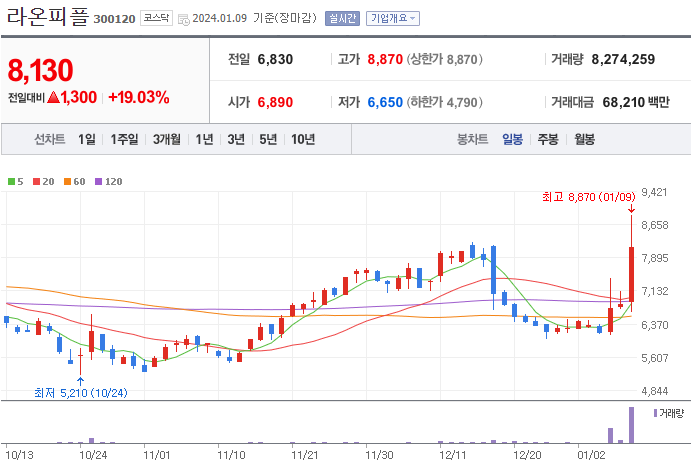The image size is (691, 475).
Task: Switch to the 월봉 candlestick chart
Action: coord(584,139)
